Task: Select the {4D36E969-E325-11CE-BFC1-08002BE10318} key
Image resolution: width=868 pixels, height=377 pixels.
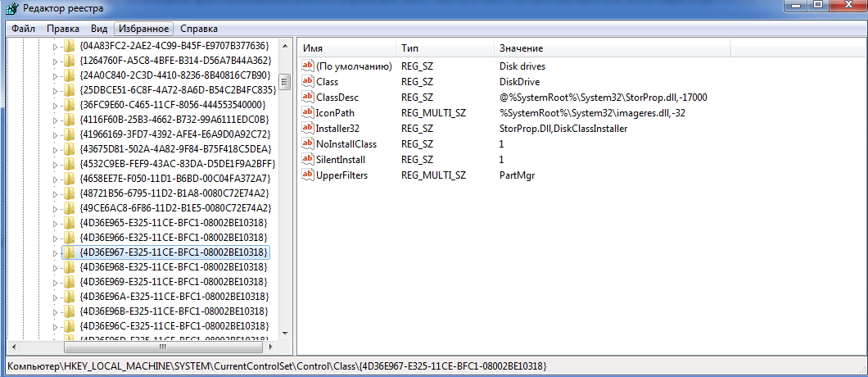Action: 174,282
